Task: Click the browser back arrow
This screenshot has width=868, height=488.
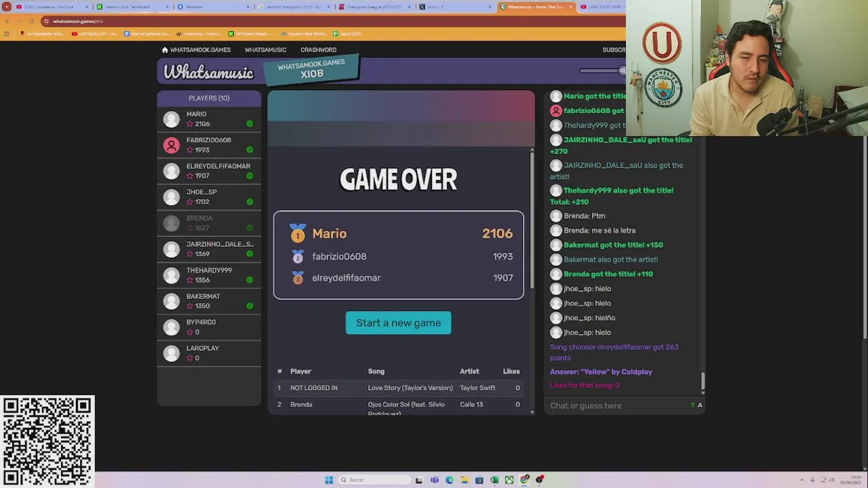Action: pyautogui.click(x=7, y=21)
